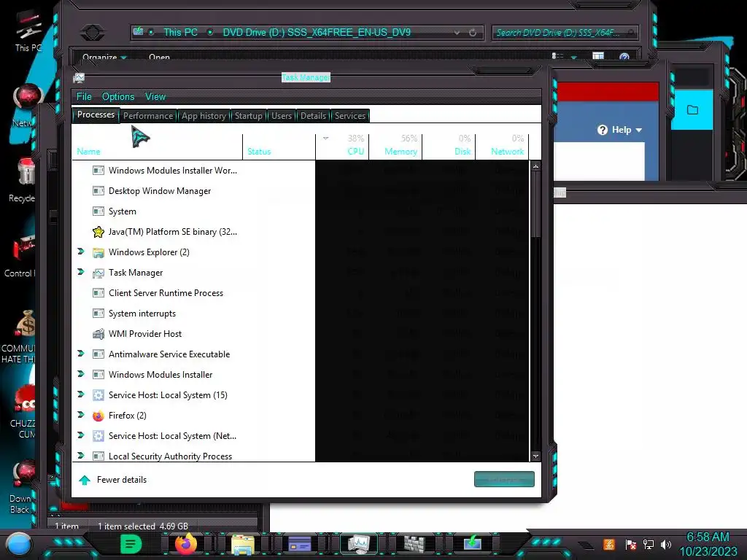The height and width of the screenshot is (560, 747).
Task: Click the Task Manager process icon
Action: (x=98, y=273)
